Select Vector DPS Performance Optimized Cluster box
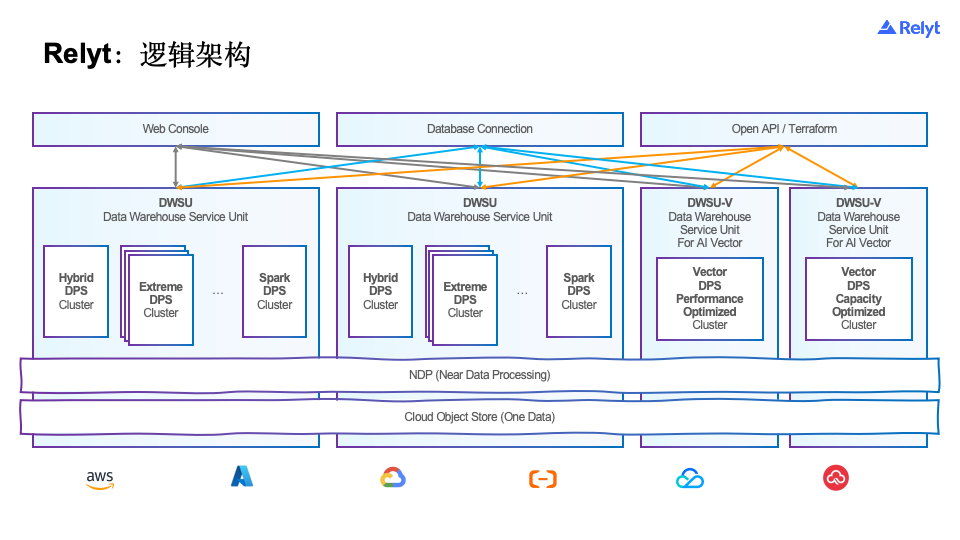960x540 pixels. click(710, 299)
